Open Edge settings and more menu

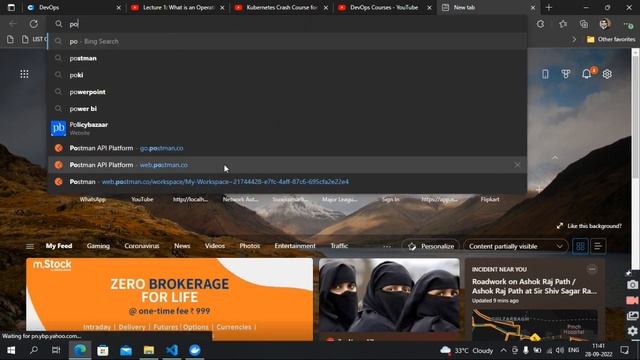tap(628, 24)
